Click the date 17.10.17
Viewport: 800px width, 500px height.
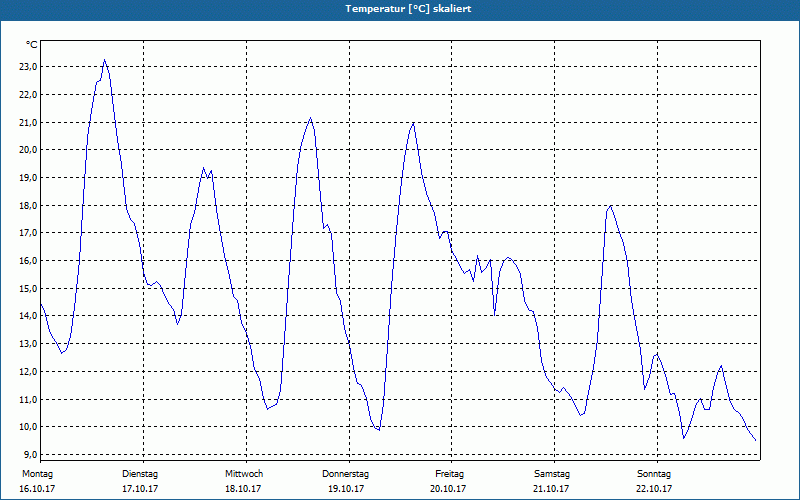pyautogui.click(x=140, y=489)
